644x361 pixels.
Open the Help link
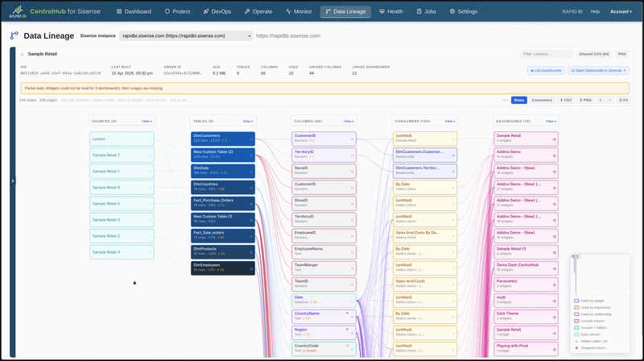[x=595, y=11]
